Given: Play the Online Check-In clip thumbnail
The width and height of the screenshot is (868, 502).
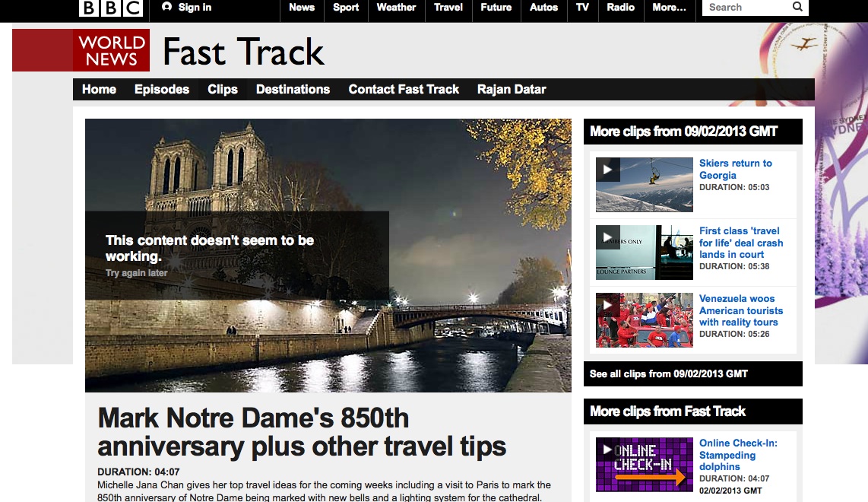Looking at the screenshot, I should coord(644,464).
